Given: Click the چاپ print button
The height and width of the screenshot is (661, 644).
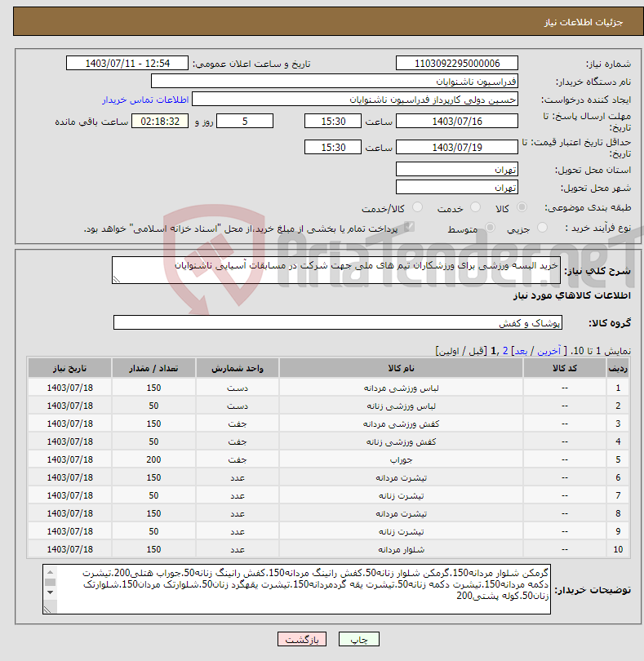Looking at the screenshot, I should [359, 639].
